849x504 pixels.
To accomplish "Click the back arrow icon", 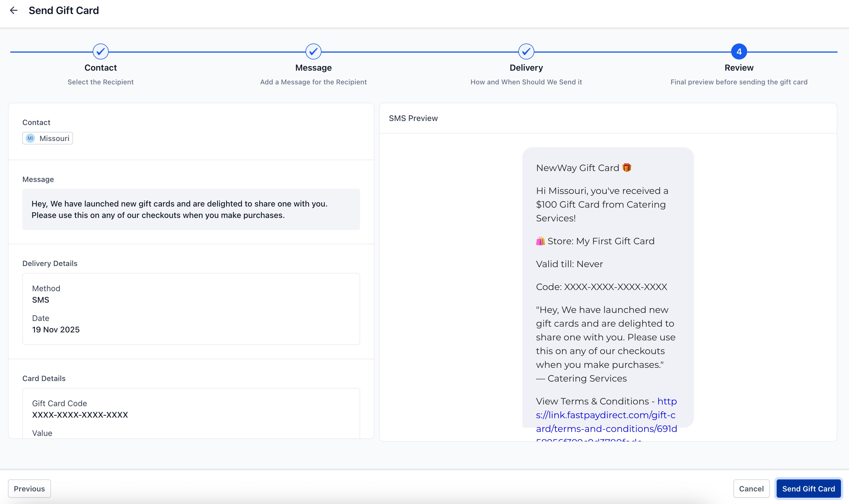I will pyautogui.click(x=13, y=11).
